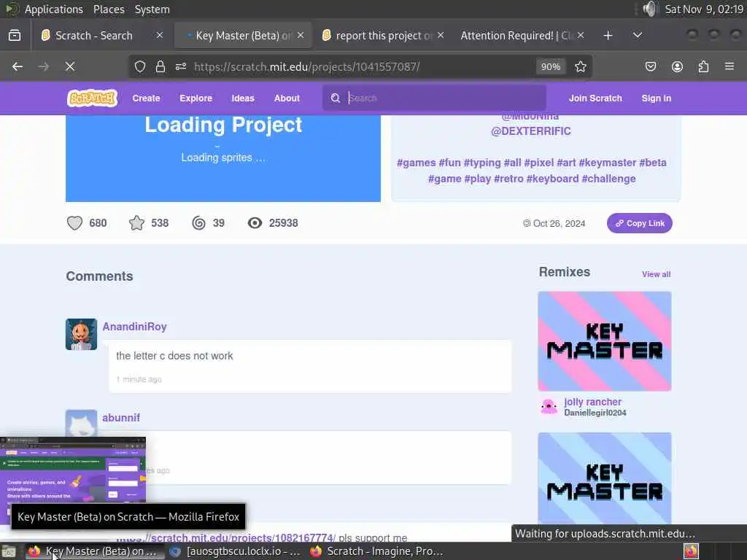The width and height of the screenshot is (747, 560).
Task: Open Firefox account icon
Action: pyautogui.click(x=677, y=66)
